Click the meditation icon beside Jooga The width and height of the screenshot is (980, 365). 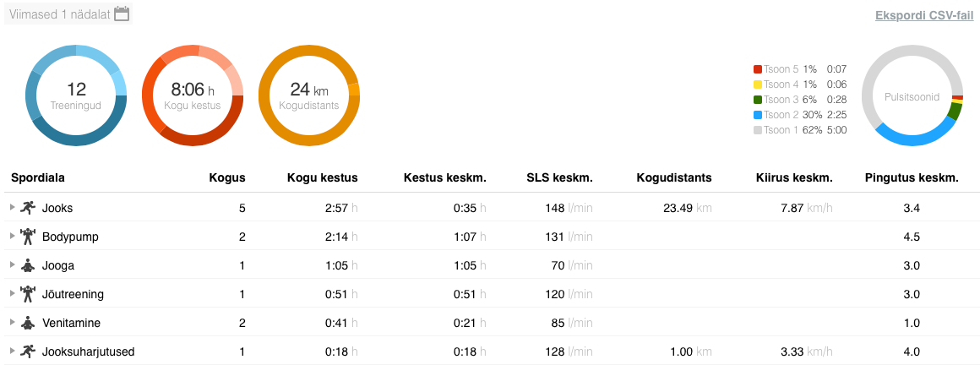point(29,265)
